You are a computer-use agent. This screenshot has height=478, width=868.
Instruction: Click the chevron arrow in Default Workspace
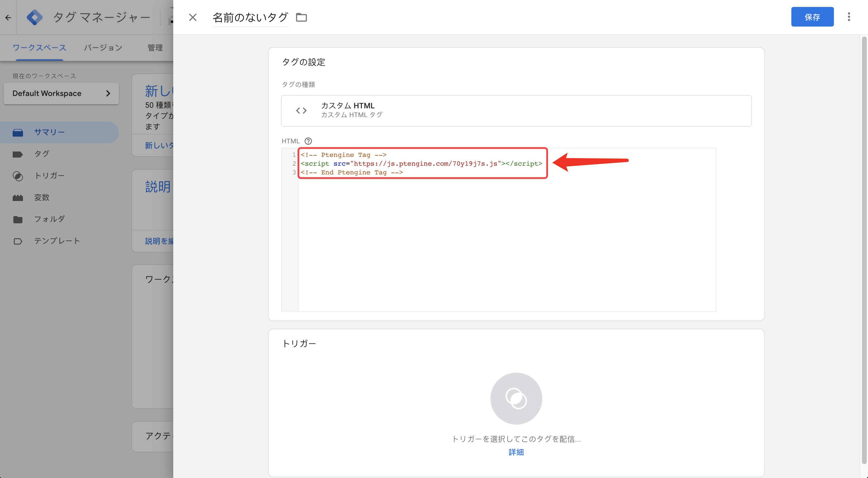[x=108, y=93]
